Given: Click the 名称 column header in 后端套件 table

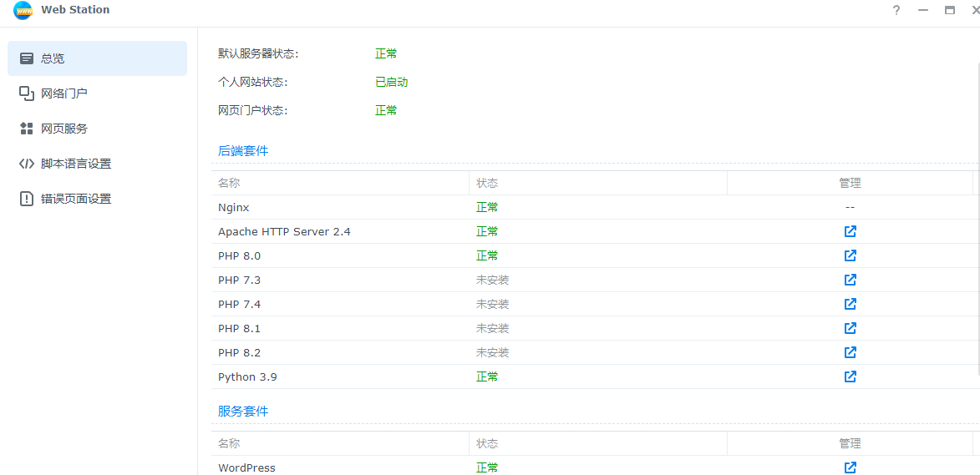Looking at the screenshot, I should 229,183.
